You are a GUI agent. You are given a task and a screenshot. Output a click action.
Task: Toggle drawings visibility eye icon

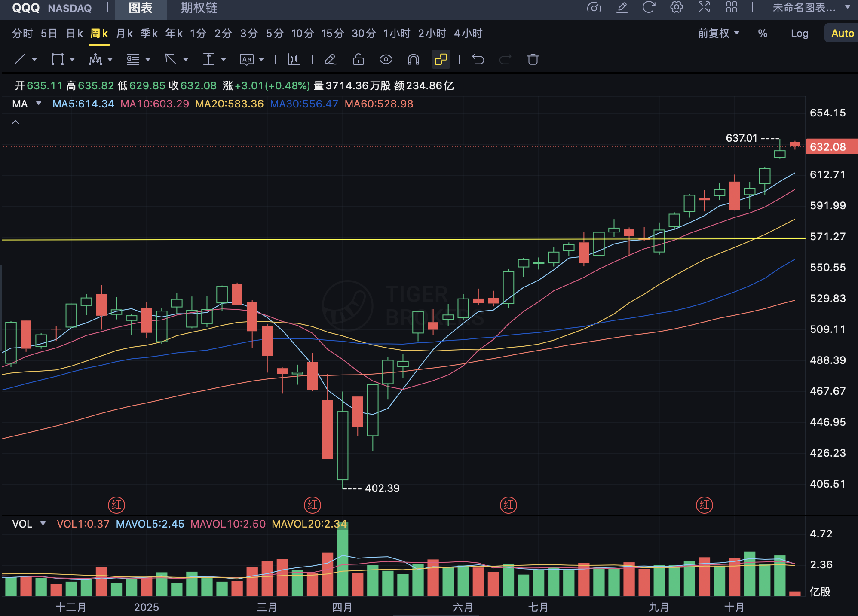386,59
